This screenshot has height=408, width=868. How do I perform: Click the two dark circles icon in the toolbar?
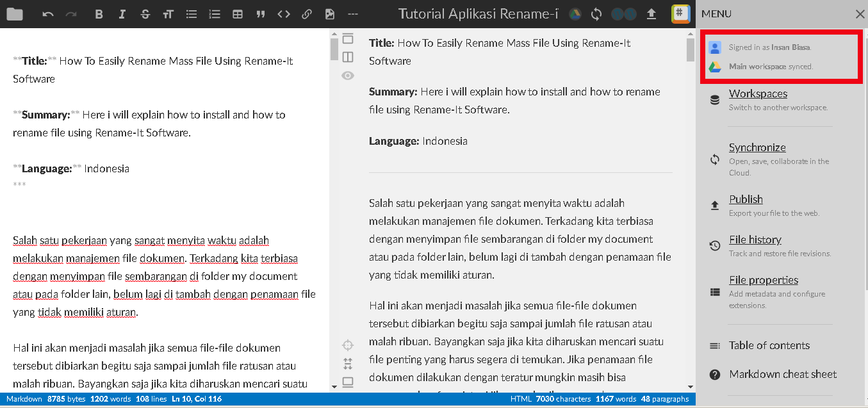point(623,14)
